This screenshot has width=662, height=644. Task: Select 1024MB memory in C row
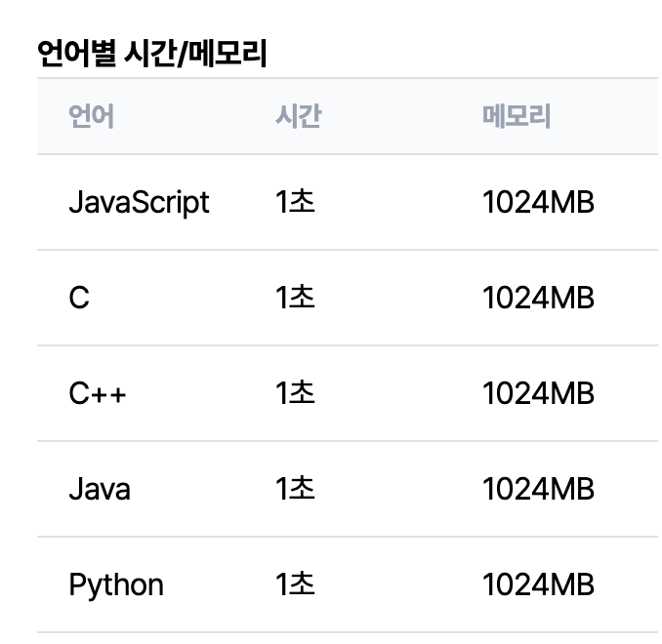click(538, 298)
